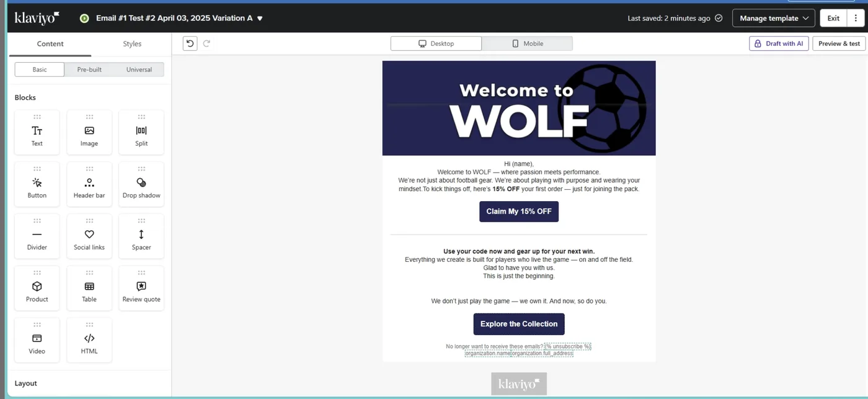The width and height of the screenshot is (868, 399).
Task: Click the Klaviyo badge below the email
Action: tap(519, 383)
